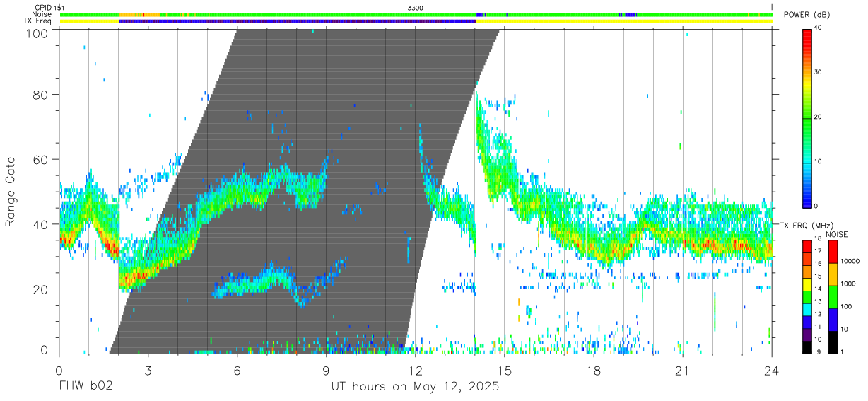
Task: Click the '15' hour tick on x-axis
Action: (505, 370)
